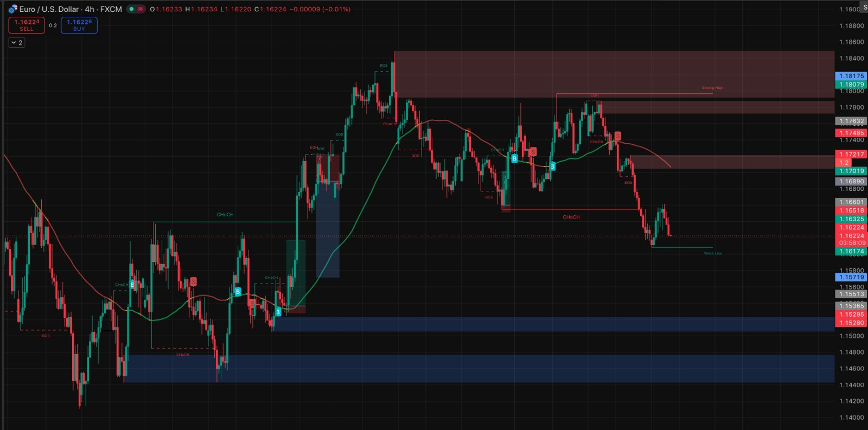Select the Strong High label on chart

point(712,88)
